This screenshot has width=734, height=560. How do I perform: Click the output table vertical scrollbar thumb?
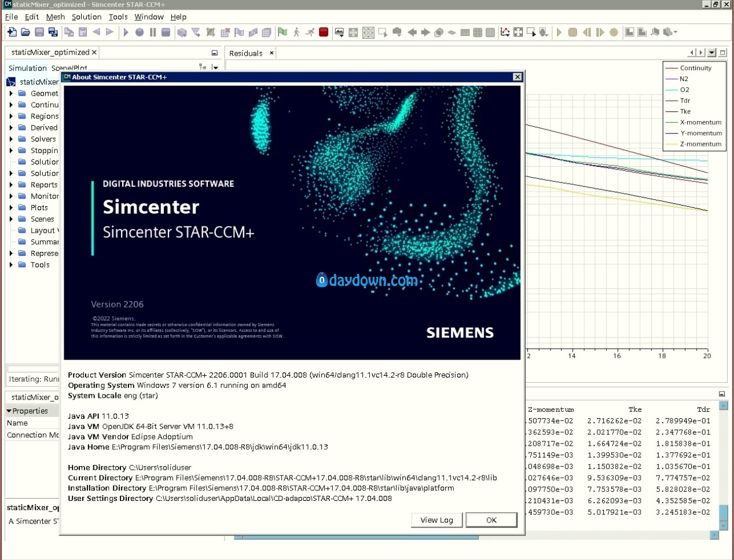(x=723, y=513)
